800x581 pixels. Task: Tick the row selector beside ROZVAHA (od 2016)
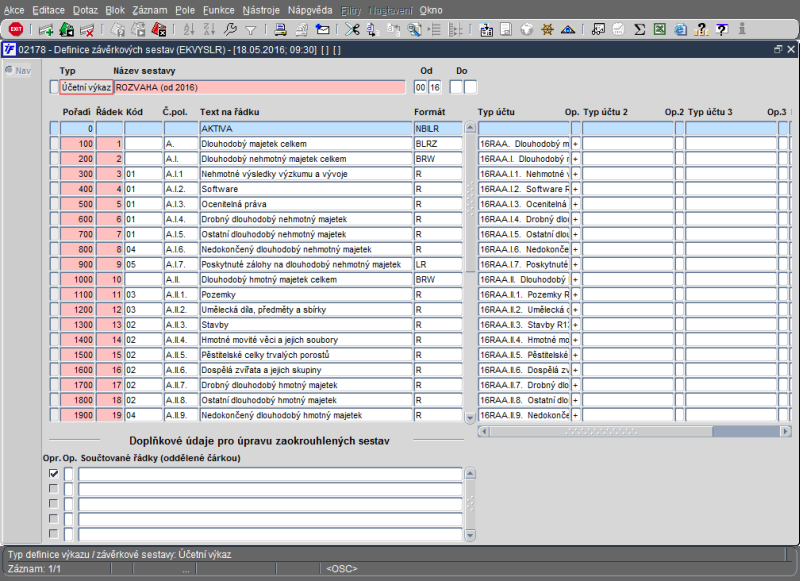54,87
